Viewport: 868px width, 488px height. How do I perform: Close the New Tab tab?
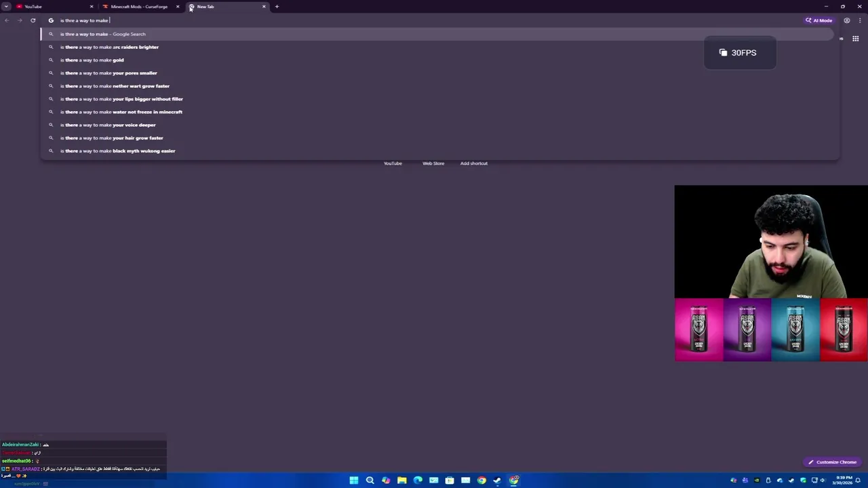pyautogui.click(x=264, y=7)
